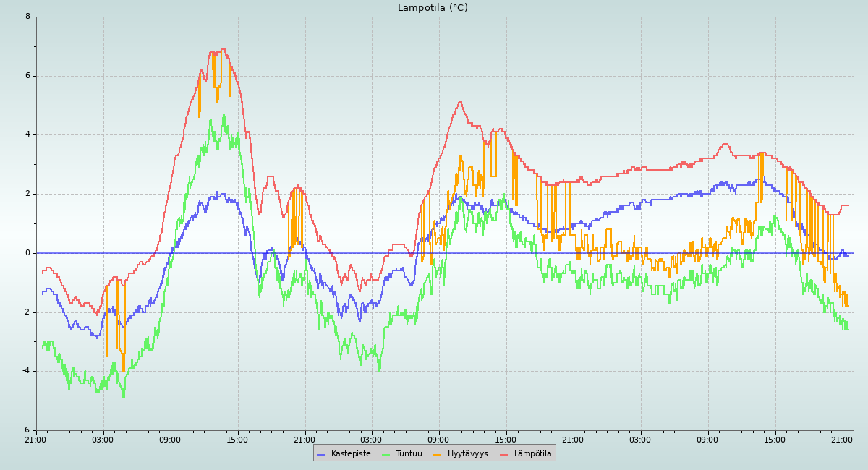868x470 pixels.
Task: Click the -4 y-axis tick label
Action: (x=26, y=371)
